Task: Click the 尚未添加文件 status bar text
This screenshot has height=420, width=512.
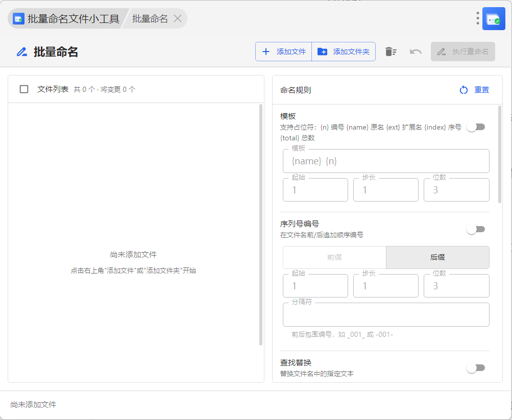Action: click(x=33, y=405)
